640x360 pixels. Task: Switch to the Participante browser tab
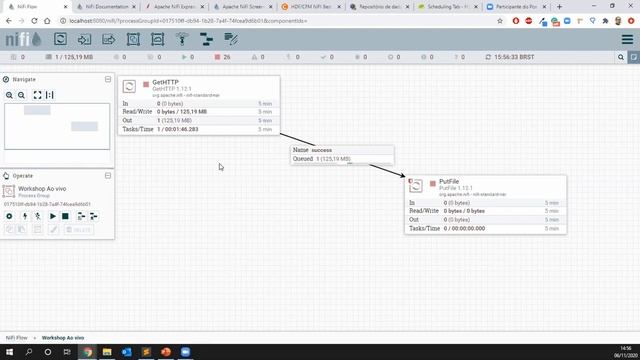(x=516, y=7)
